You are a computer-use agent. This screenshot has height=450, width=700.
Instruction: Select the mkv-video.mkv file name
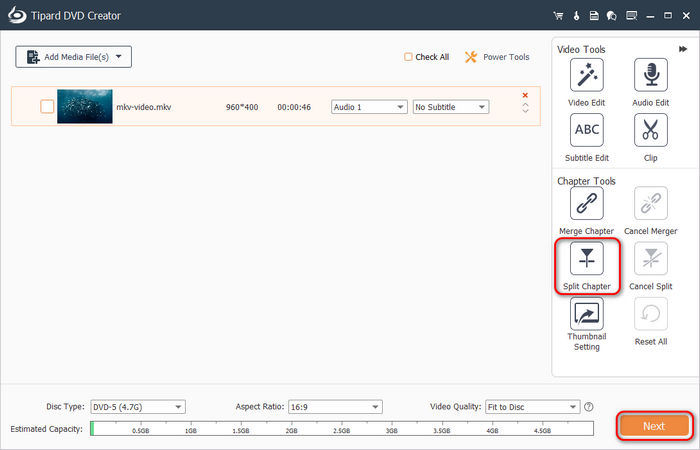(144, 107)
